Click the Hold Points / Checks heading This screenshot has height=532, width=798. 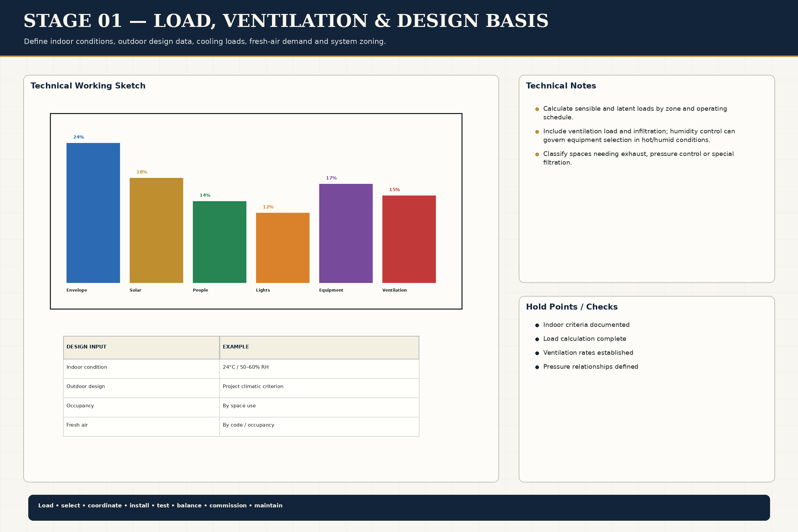572,307
